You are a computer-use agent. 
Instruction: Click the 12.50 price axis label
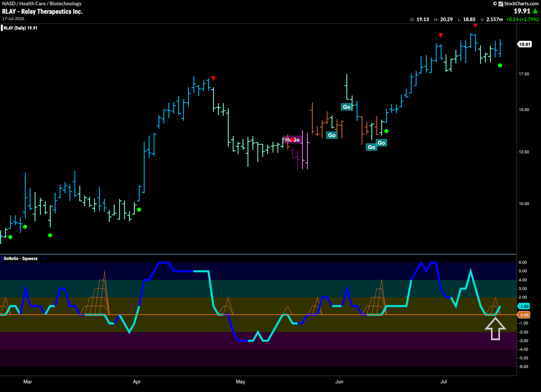point(524,152)
